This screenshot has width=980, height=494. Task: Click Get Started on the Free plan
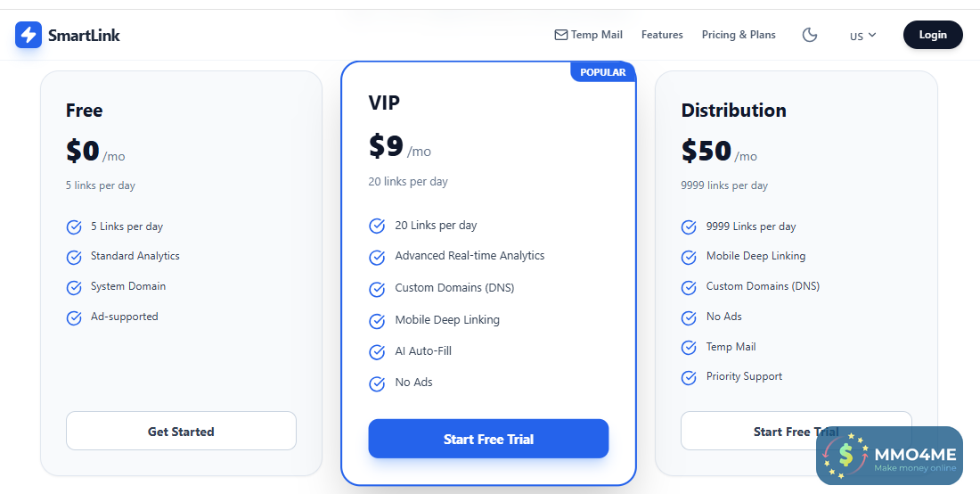(181, 431)
